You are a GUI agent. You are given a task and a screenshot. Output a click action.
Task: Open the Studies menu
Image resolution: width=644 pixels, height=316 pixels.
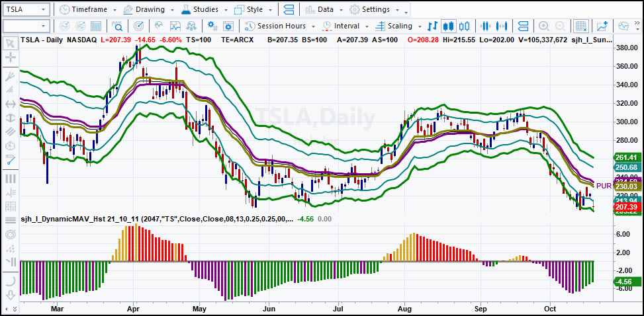(x=200, y=9)
